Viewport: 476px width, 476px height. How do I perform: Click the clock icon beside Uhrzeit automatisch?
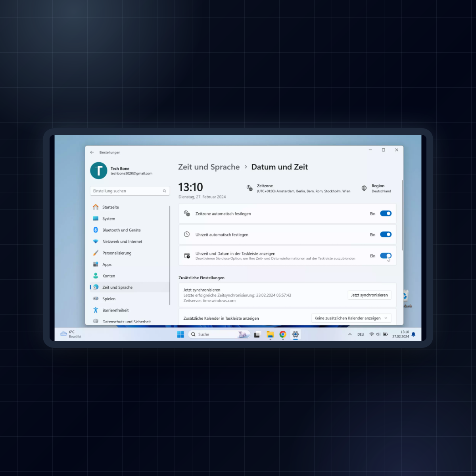[x=187, y=234]
